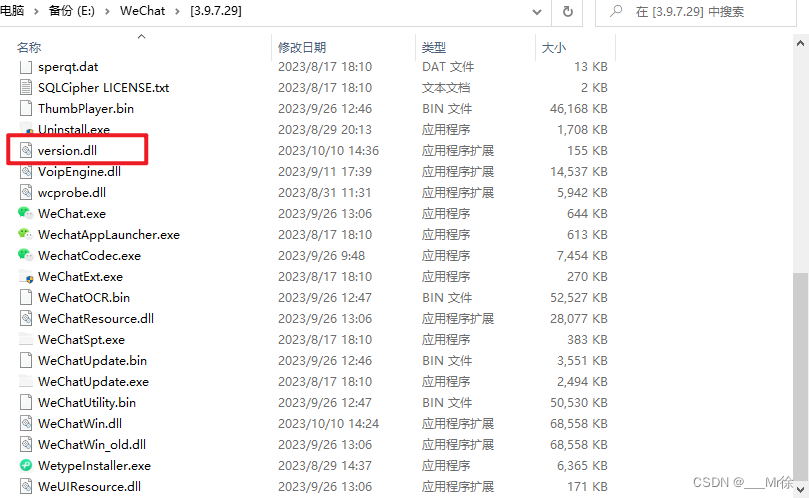Click the size 28,077 KB
The width and height of the screenshot is (809, 498).
pos(578,318)
